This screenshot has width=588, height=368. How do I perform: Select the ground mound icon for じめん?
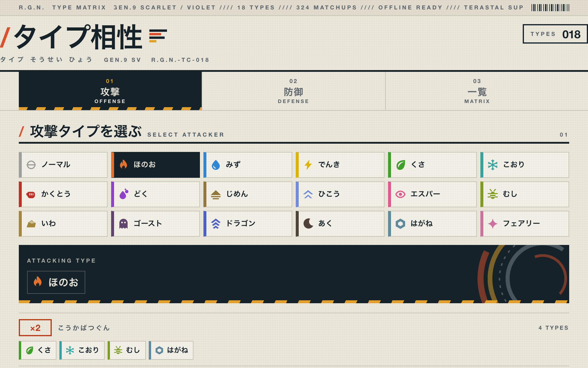216,194
